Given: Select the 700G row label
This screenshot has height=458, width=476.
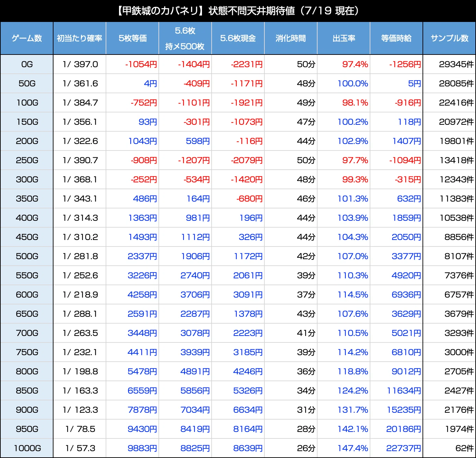Looking at the screenshot, I should coord(27,333).
